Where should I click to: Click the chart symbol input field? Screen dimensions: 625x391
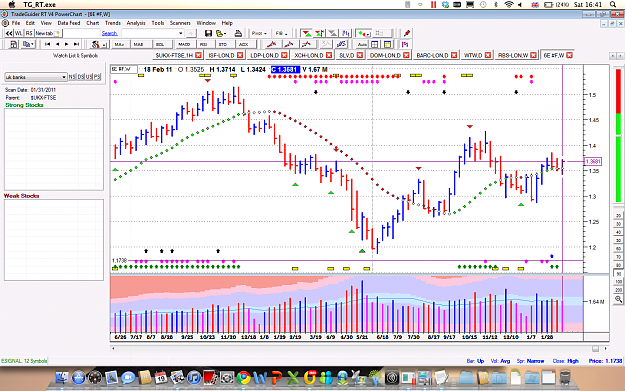[124, 69]
